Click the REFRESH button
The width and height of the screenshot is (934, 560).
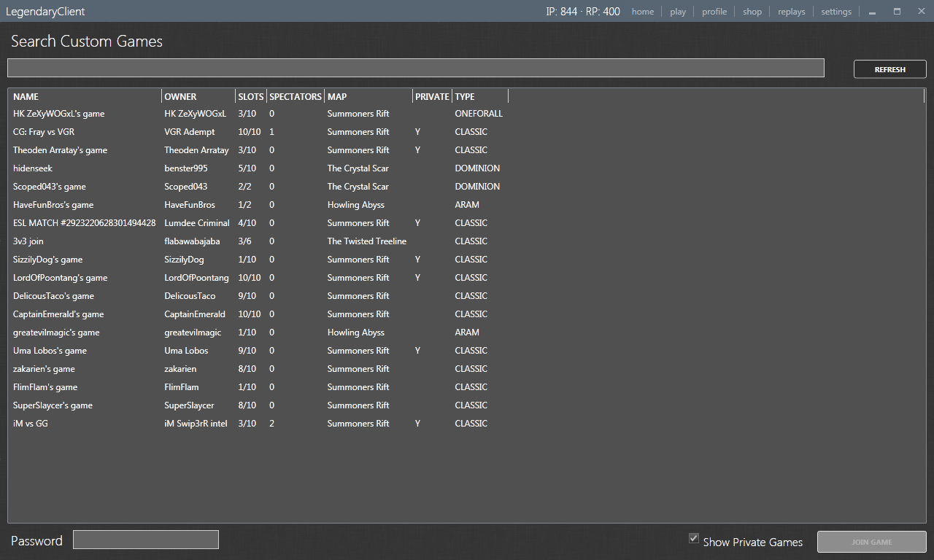[x=889, y=69]
